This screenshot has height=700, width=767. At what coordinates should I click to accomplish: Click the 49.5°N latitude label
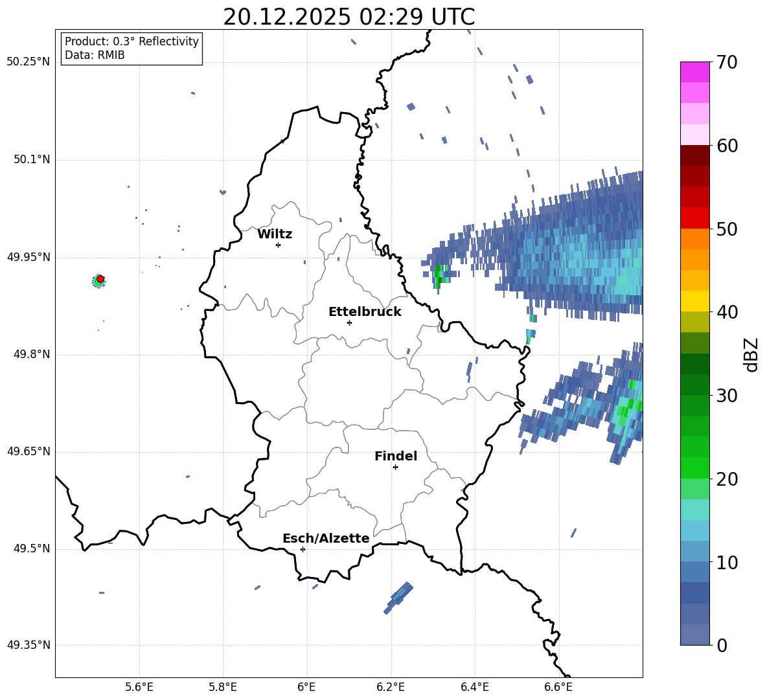point(32,548)
